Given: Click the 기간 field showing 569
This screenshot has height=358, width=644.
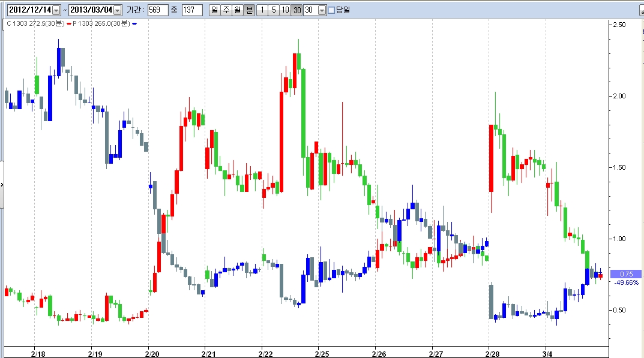Looking at the screenshot, I should pos(158,10).
